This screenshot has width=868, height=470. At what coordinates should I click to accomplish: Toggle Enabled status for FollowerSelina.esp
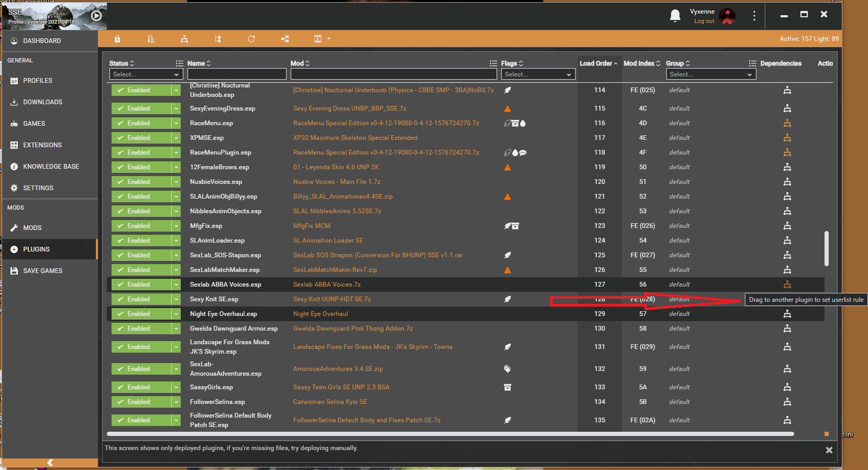pyautogui.click(x=141, y=402)
